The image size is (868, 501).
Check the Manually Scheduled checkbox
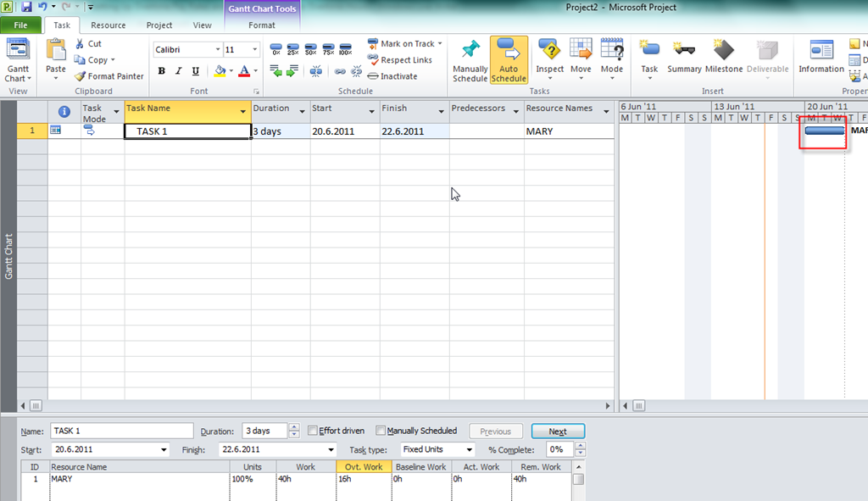tap(381, 431)
